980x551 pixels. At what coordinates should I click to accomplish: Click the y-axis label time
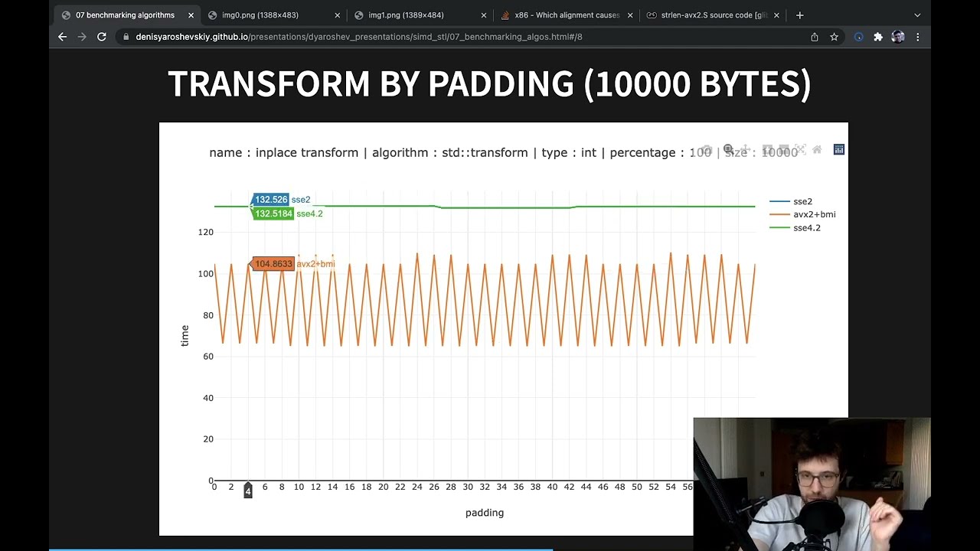pos(185,336)
